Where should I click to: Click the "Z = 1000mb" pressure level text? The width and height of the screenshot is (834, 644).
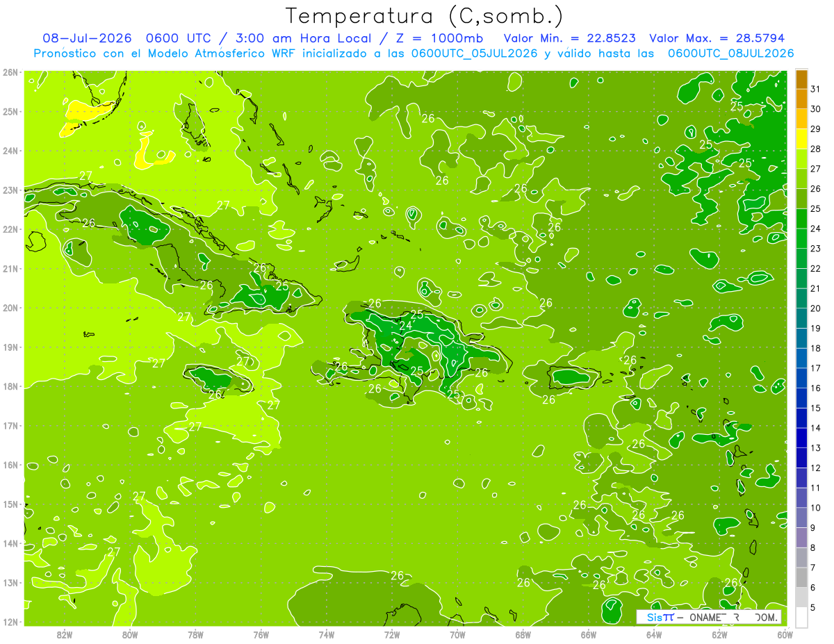(439, 38)
